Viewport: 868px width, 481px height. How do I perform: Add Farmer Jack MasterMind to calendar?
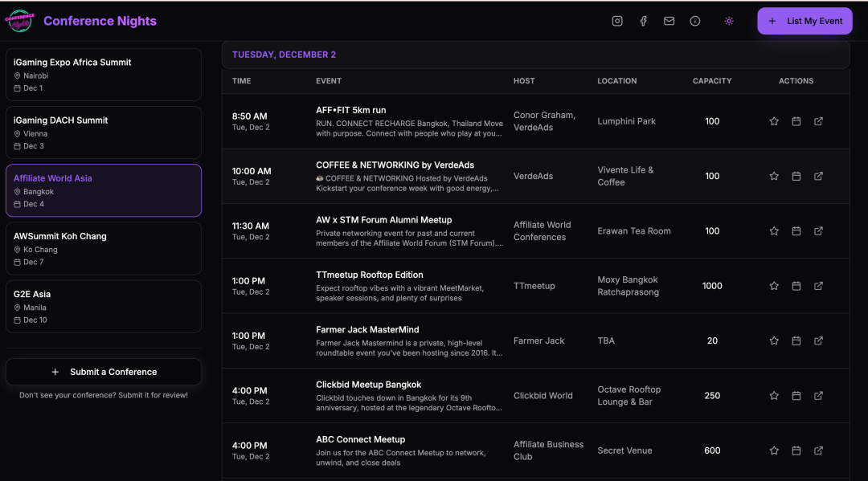click(x=796, y=340)
